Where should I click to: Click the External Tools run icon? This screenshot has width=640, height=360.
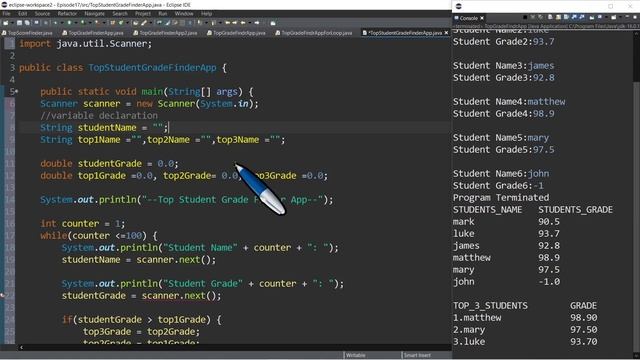click(x=97, y=23)
